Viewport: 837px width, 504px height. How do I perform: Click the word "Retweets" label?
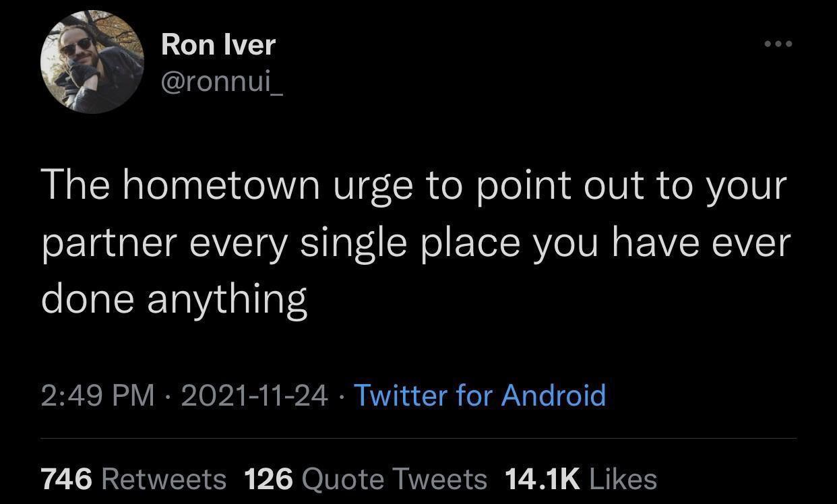point(164,478)
